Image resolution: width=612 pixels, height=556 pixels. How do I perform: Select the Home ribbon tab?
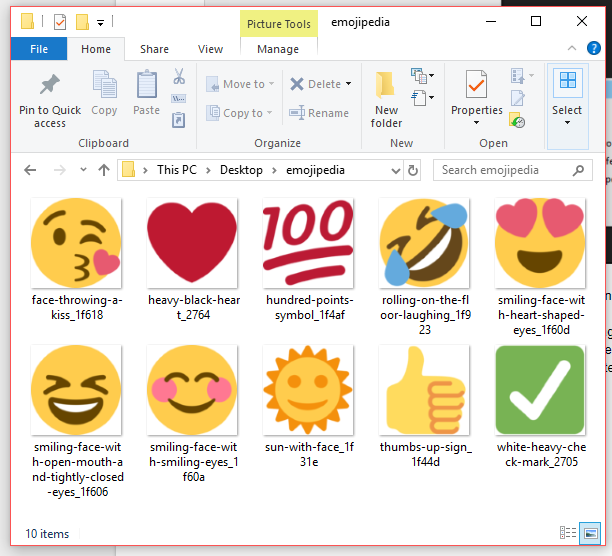tap(96, 49)
